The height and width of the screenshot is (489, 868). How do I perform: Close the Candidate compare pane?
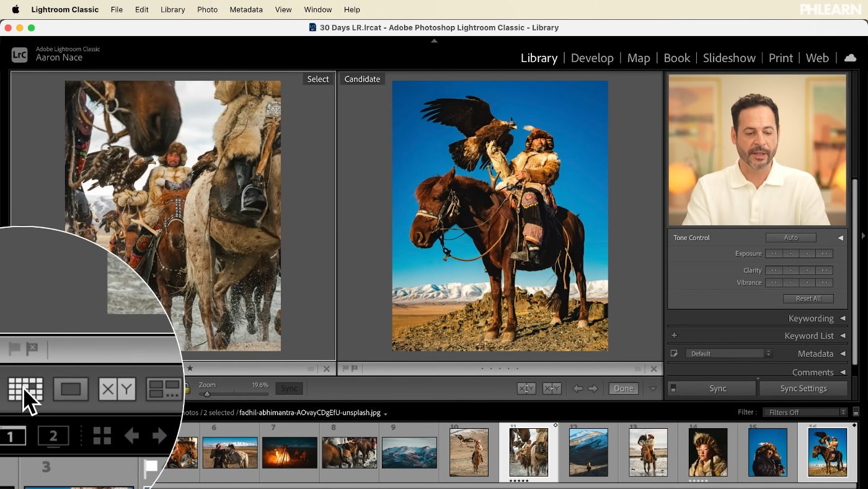tap(653, 369)
